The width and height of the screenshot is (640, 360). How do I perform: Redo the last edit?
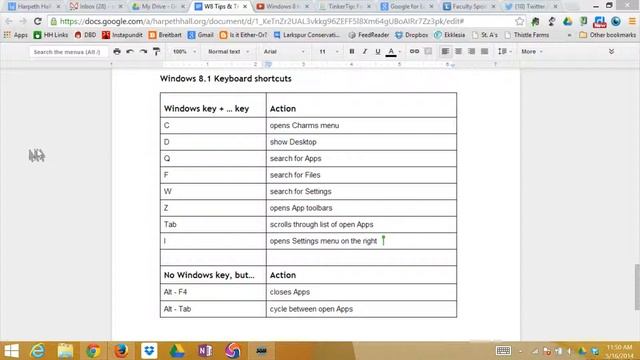tap(143, 51)
